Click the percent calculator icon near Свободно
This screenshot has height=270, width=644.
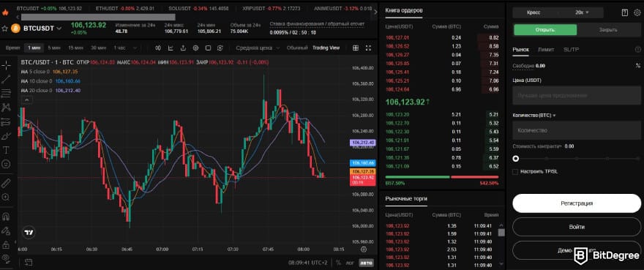638,65
